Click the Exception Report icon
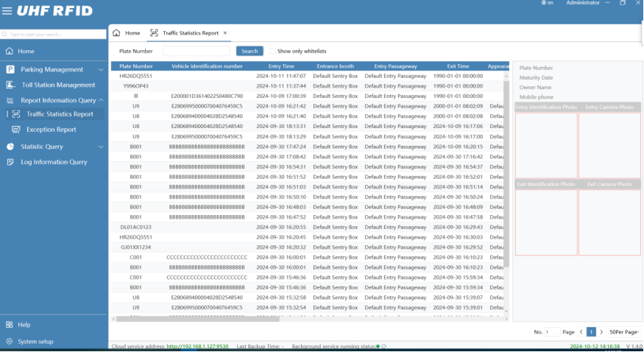Screen dimensions: 644x352 tap(16, 130)
